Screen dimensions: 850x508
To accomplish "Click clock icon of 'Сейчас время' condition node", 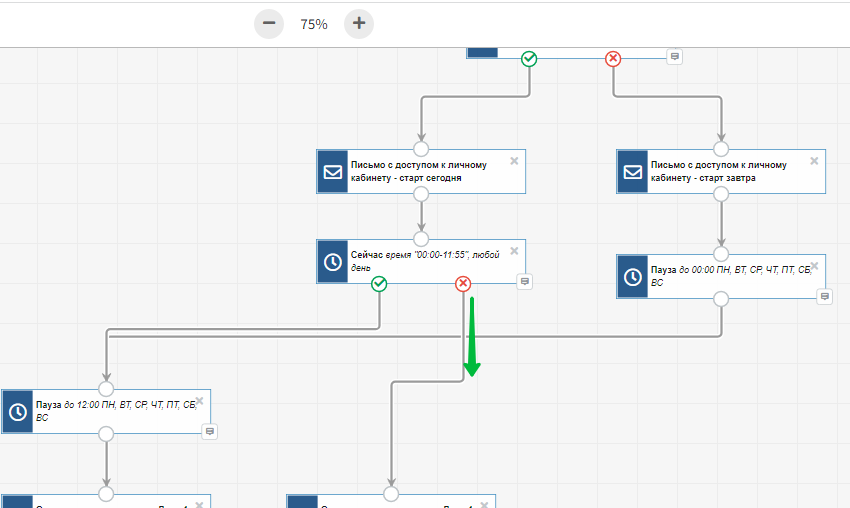I will 332,261.
